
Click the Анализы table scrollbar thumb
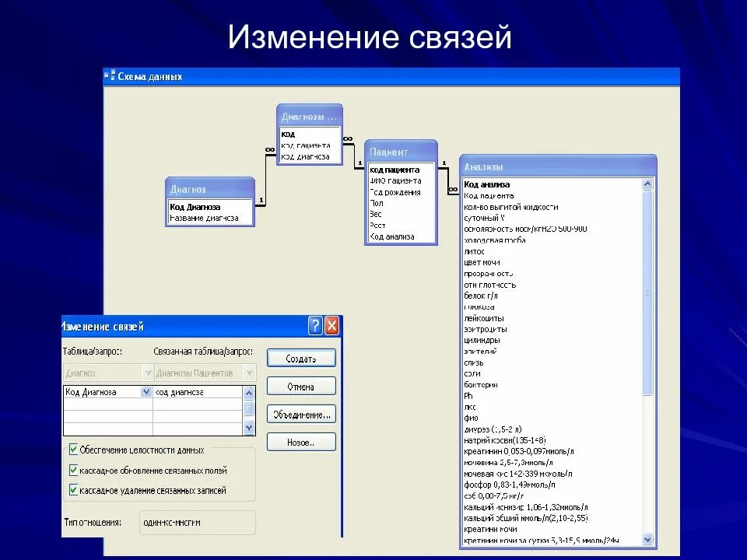[647, 292]
